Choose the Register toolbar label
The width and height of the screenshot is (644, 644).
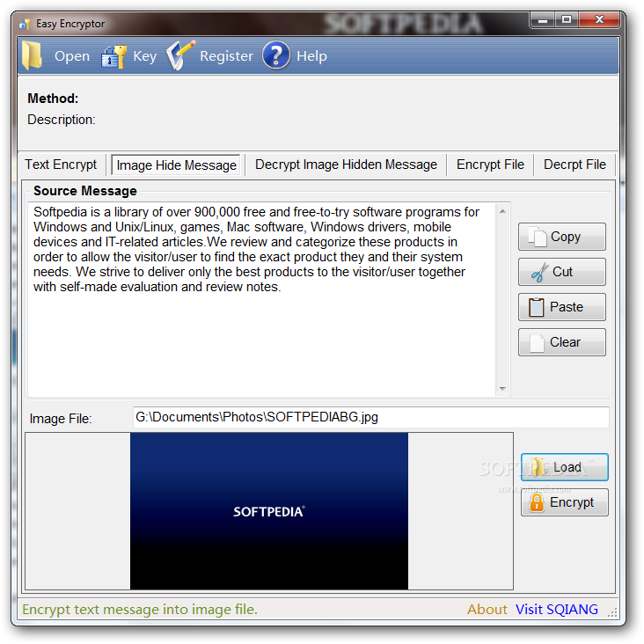click(x=226, y=55)
